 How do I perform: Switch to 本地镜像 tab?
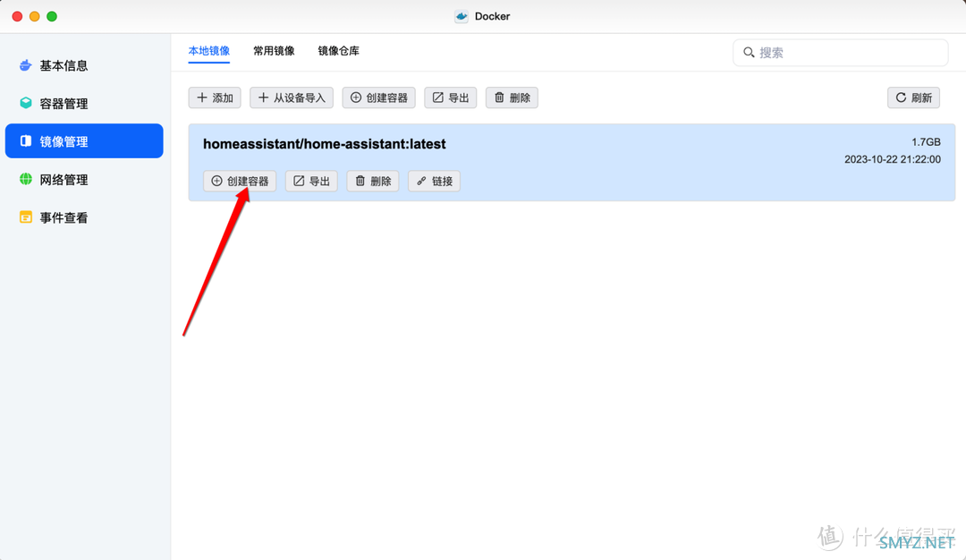point(208,51)
